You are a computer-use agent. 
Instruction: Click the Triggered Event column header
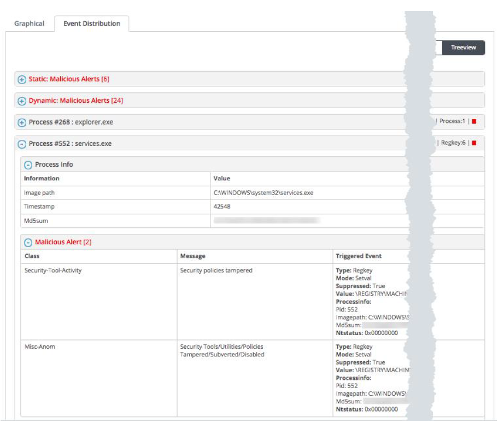coord(359,256)
